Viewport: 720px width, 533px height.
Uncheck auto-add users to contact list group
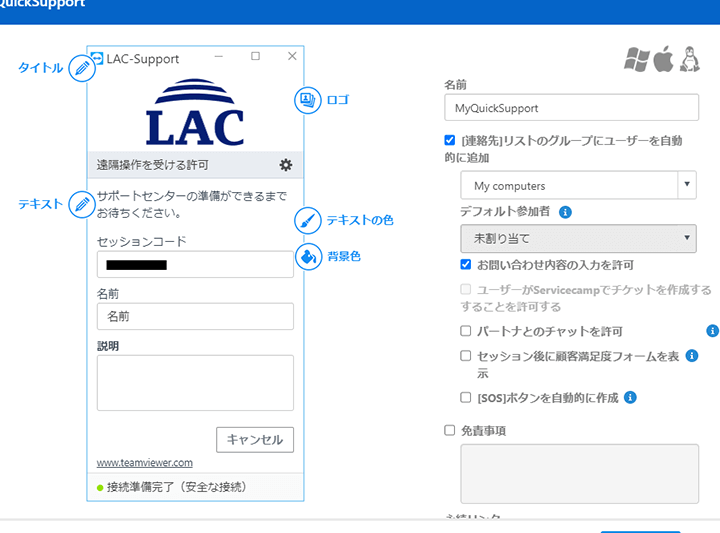coord(450,141)
